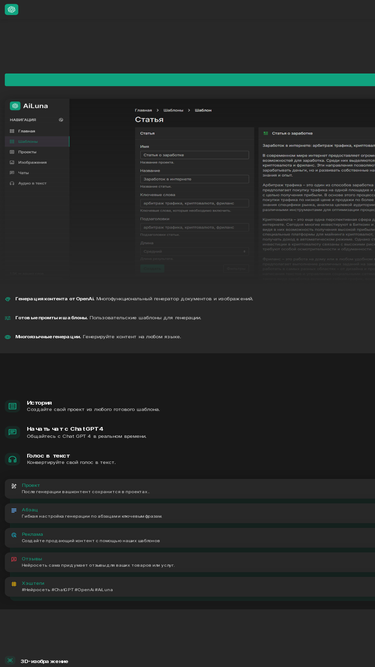Screen dimensions: 375x667
Task: Click the Имя field with Статья о заработке
Action: point(194,155)
